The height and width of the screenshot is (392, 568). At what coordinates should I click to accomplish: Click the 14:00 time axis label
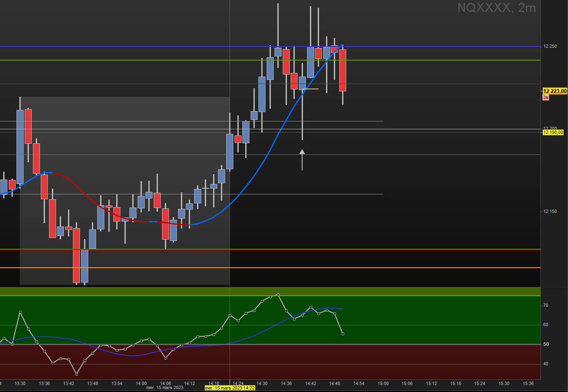click(x=141, y=383)
